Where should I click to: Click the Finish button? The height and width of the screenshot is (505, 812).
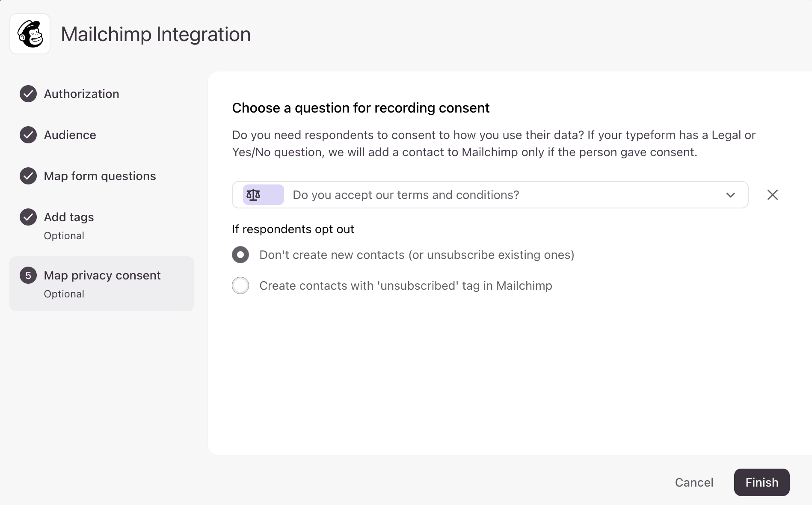(762, 482)
